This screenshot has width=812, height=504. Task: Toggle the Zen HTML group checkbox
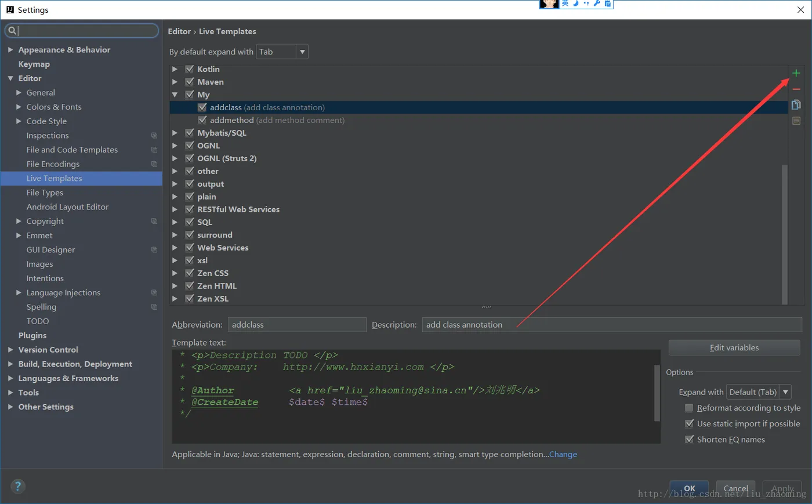click(x=189, y=286)
